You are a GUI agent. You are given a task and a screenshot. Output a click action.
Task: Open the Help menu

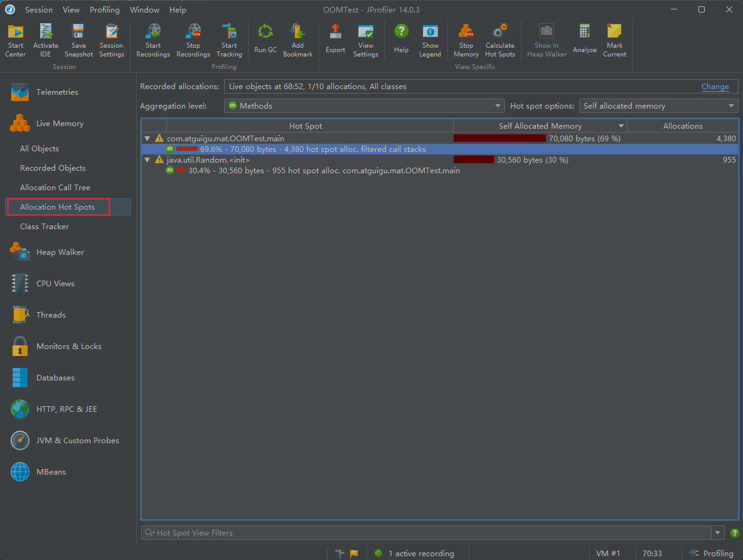coord(178,9)
